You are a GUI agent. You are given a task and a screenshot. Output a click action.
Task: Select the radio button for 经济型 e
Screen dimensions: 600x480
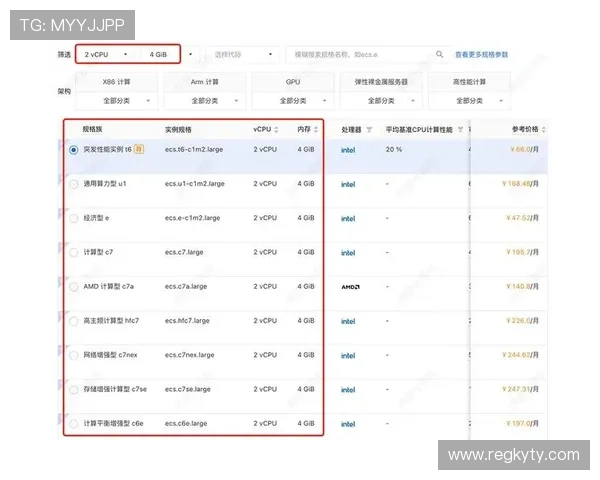pos(73,219)
